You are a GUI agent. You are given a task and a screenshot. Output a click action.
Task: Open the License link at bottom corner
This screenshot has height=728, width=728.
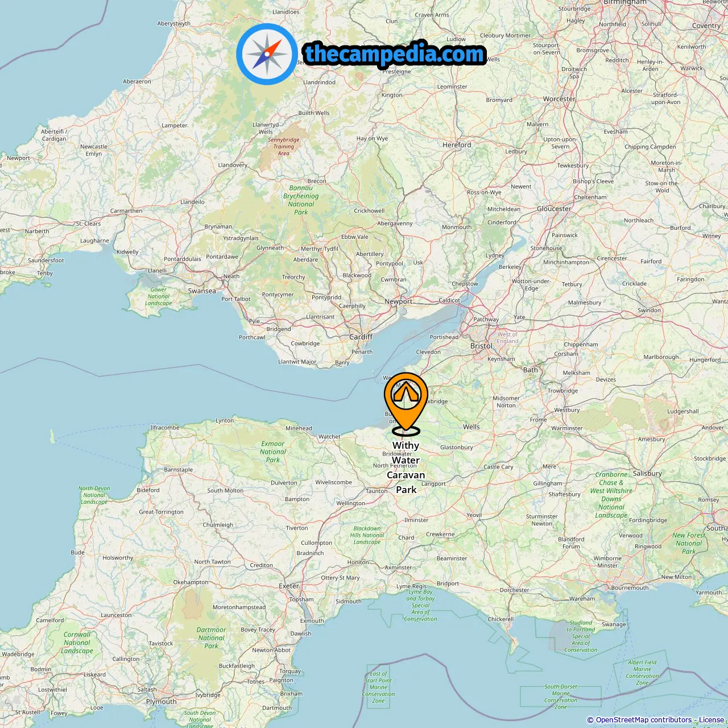point(711,720)
